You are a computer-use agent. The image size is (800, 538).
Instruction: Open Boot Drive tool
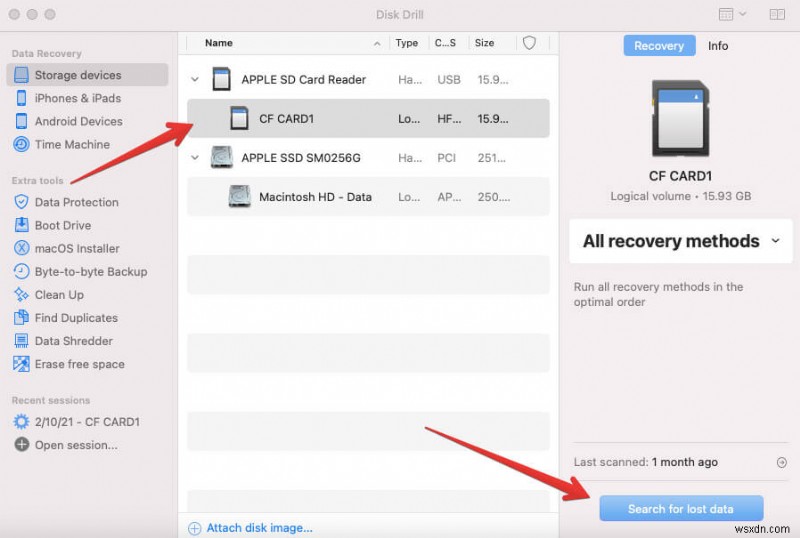point(63,225)
